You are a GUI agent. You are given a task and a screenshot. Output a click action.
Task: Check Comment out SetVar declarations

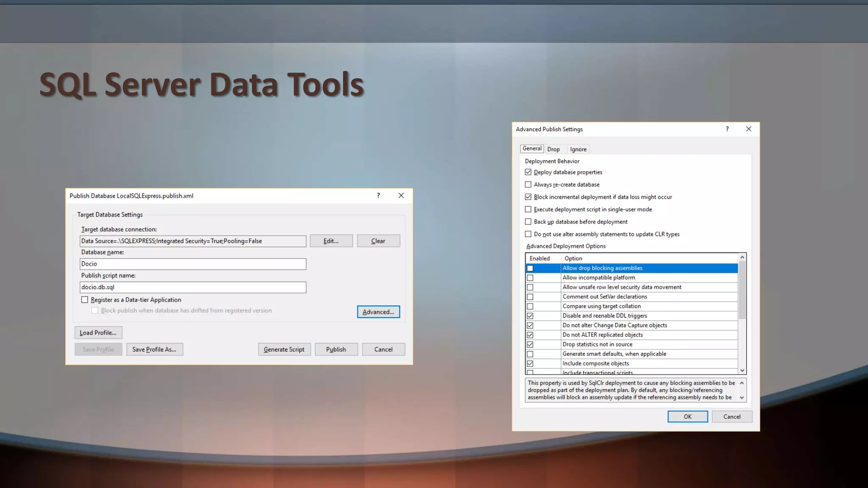tap(530, 297)
